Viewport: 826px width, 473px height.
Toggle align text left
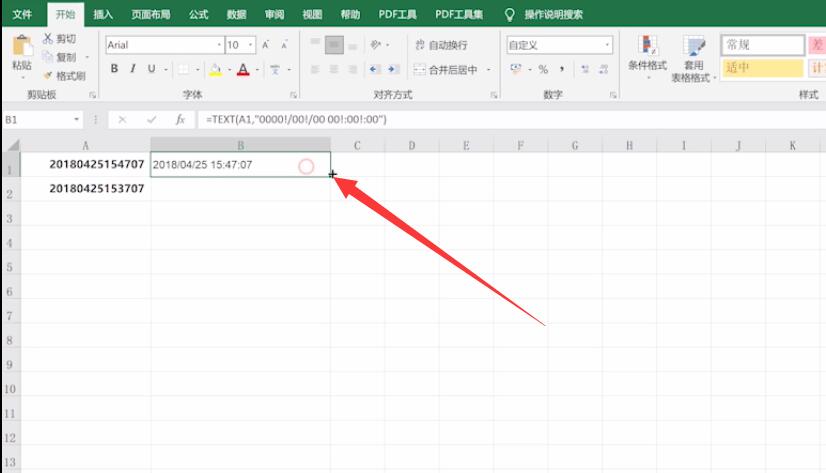click(x=315, y=69)
